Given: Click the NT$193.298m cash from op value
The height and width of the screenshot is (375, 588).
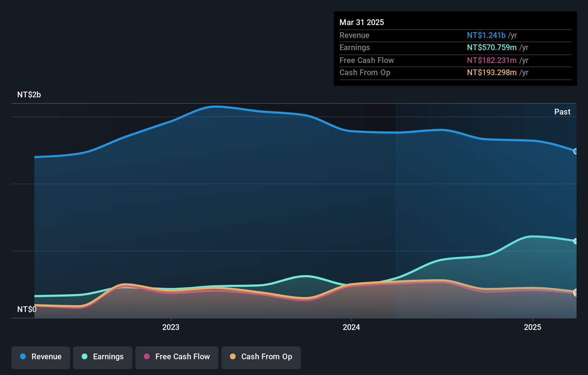Looking at the screenshot, I should coord(492,72).
